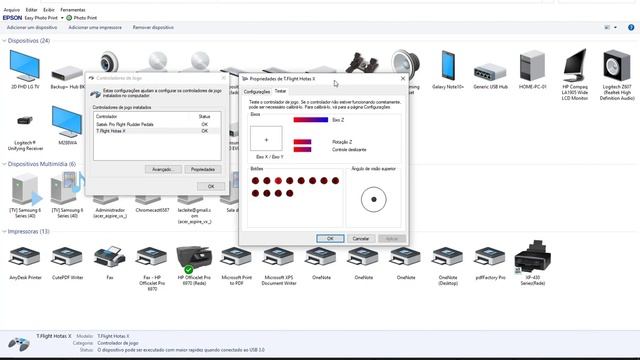Select the Galaxy Note10+ phone icon
Screen dimensions: 640x360
pyautogui.click(x=448, y=66)
